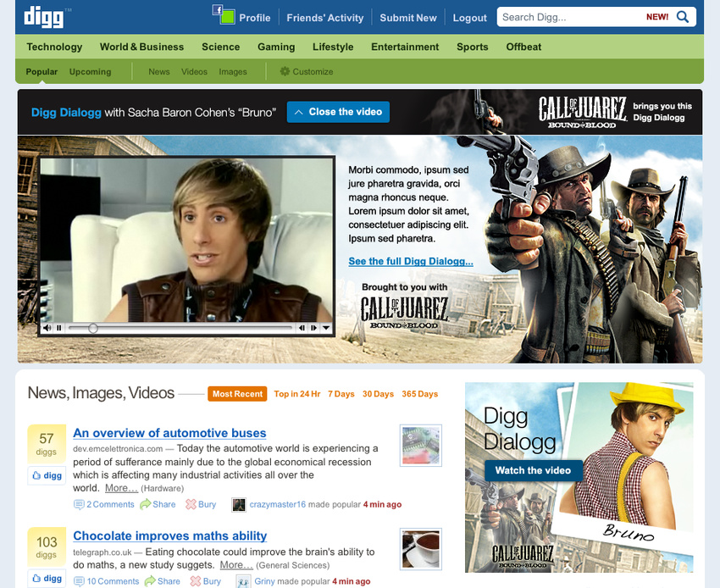Click the video rewind button
The height and width of the screenshot is (588, 720).
pos(302,328)
